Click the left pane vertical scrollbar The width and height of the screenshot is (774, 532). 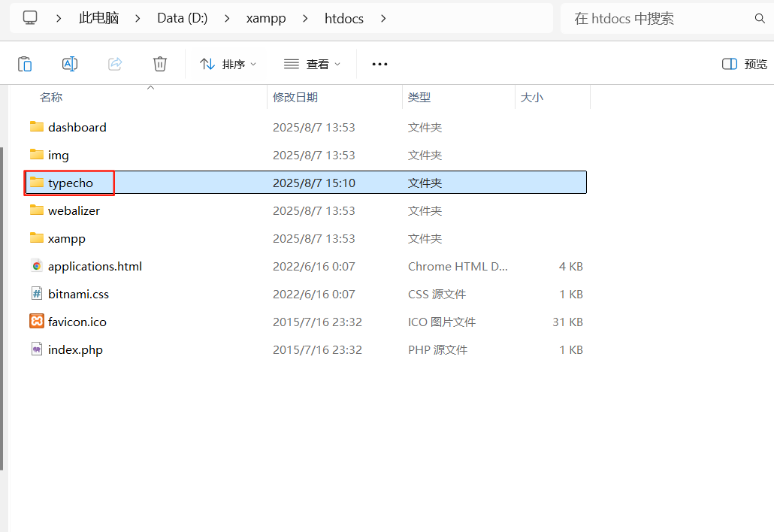(2, 309)
